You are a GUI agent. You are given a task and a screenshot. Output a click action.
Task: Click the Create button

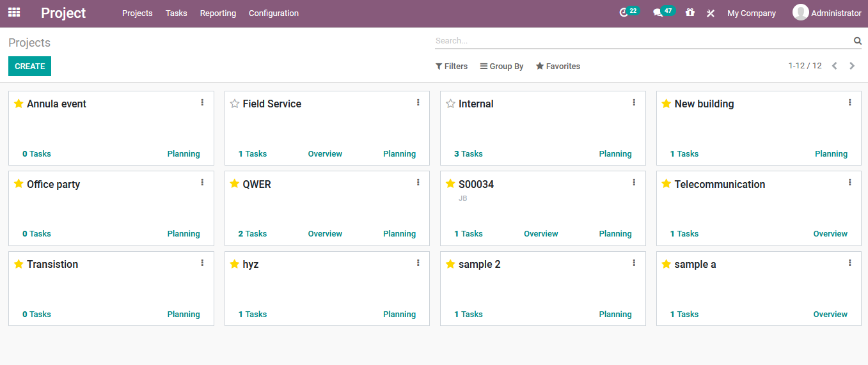pos(29,66)
